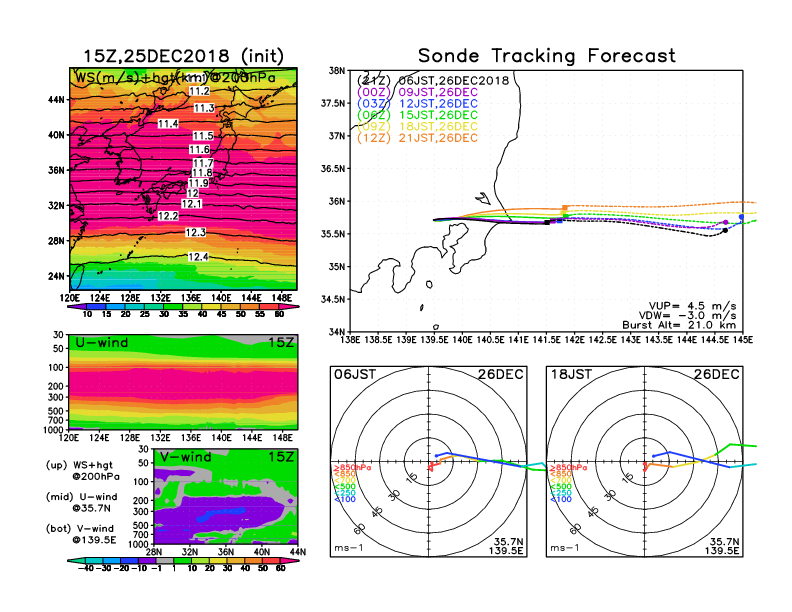The image size is (792, 612).
Task: Click the '18JST' hodograph title
Action: click(x=571, y=374)
